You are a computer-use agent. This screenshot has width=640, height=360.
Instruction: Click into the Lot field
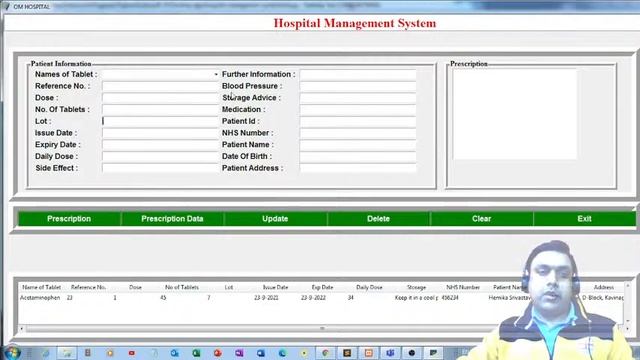click(x=160, y=121)
